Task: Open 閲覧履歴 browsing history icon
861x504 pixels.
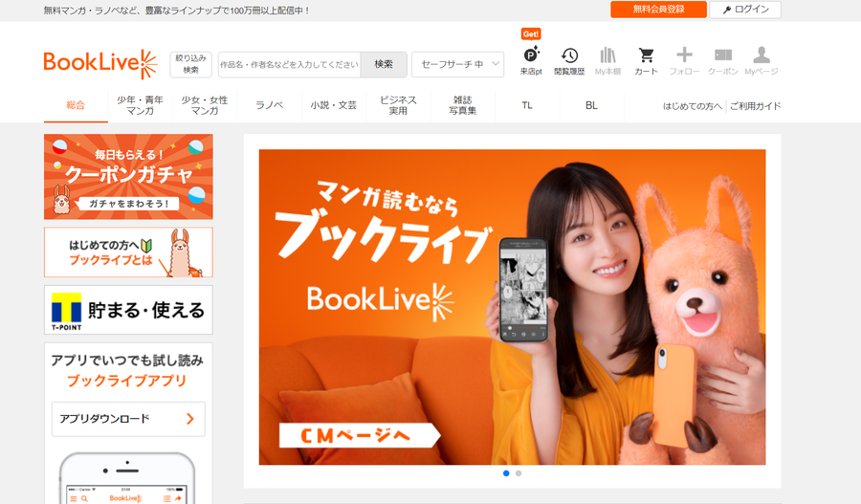Action: click(569, 60)
